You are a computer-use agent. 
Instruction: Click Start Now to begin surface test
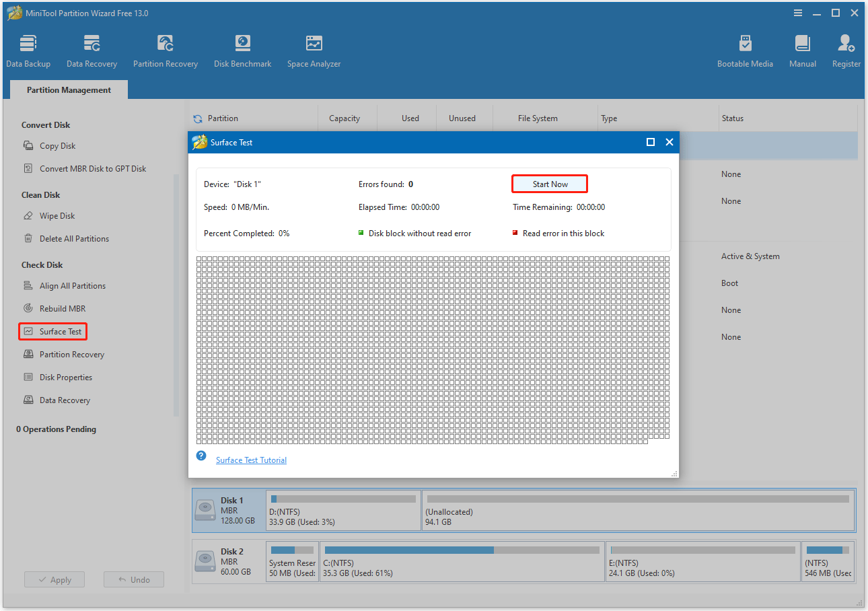coord(549,184)
